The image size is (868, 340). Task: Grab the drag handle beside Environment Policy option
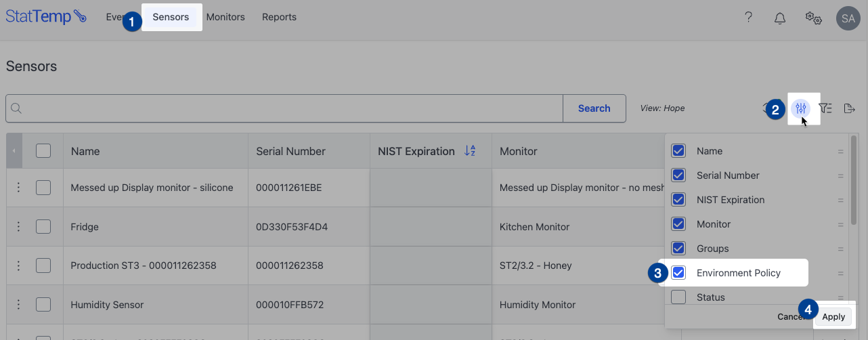pos(841,274)
